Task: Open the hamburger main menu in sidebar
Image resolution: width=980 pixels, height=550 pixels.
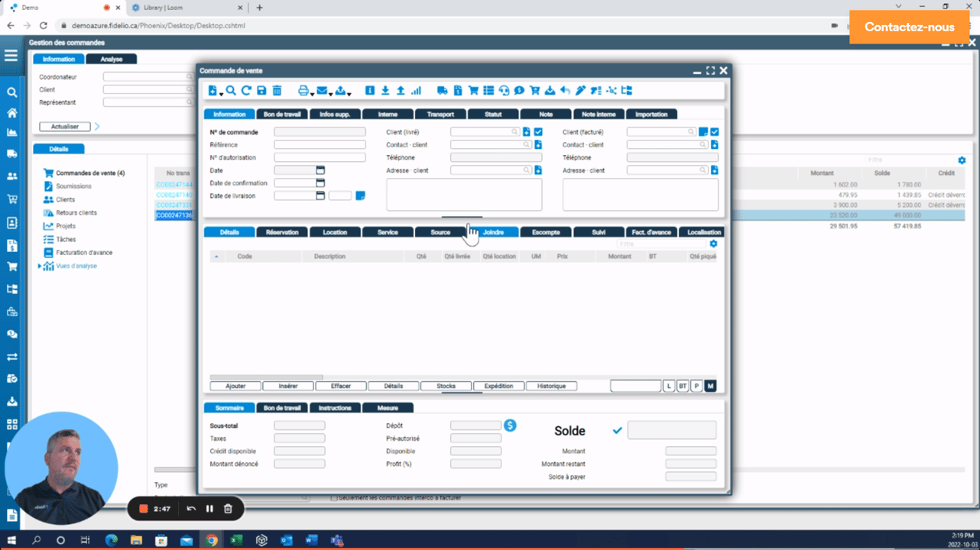Action: point(11,56)
